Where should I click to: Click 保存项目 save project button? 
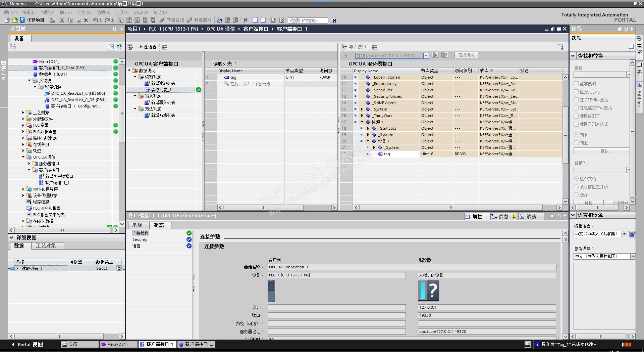[32, 20]
